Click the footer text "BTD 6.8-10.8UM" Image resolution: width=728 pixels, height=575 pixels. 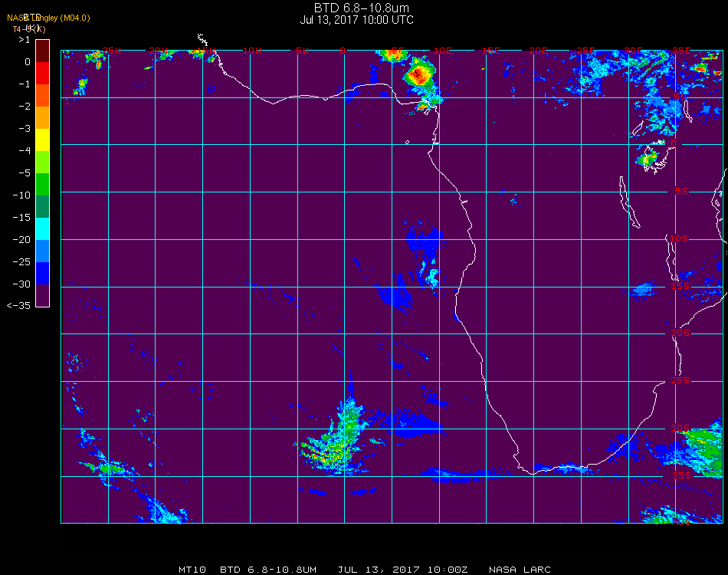(x=268, y=570)
